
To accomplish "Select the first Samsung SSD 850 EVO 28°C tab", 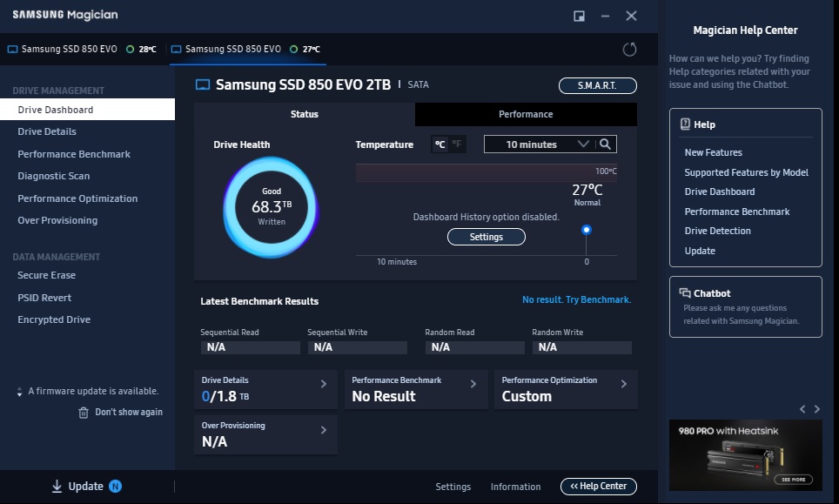I will tap(82, 50).
